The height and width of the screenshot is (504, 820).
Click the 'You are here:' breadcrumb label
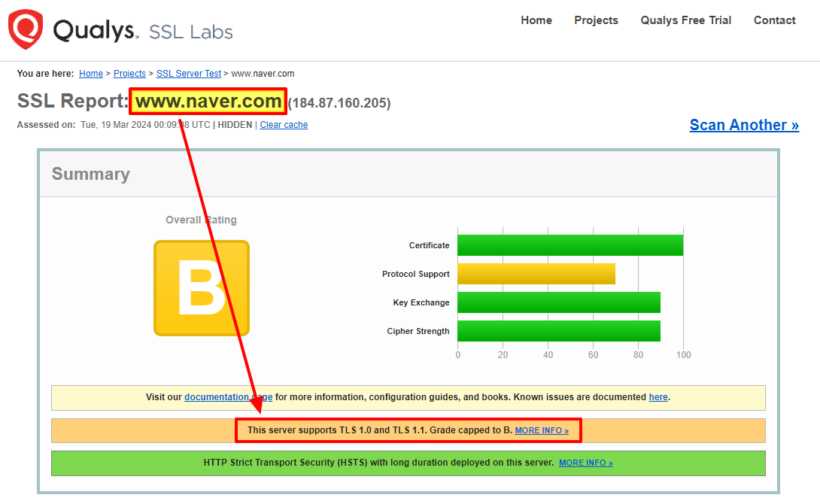(x=45, y=74)
